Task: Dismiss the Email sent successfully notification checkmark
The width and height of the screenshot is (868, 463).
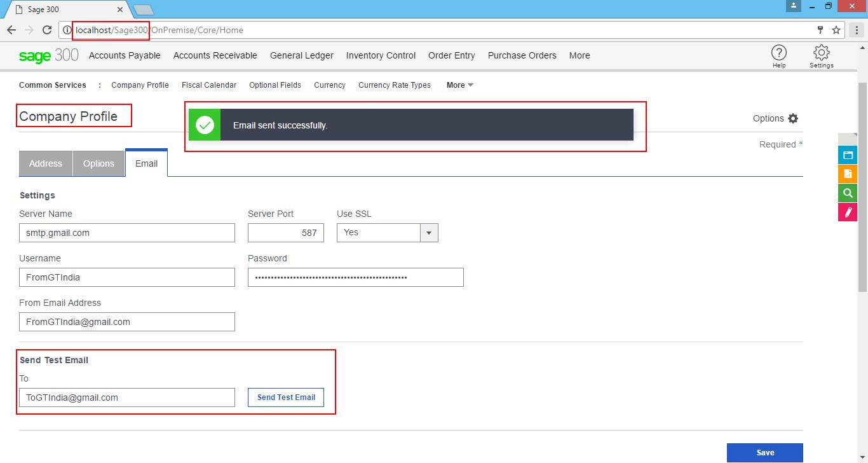Action: click(204, 125)
